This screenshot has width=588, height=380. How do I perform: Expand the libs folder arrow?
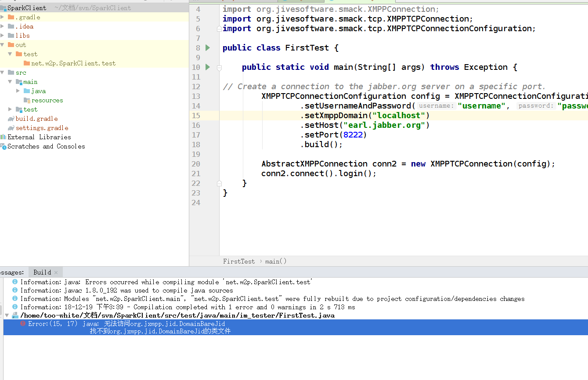[3, 36]
